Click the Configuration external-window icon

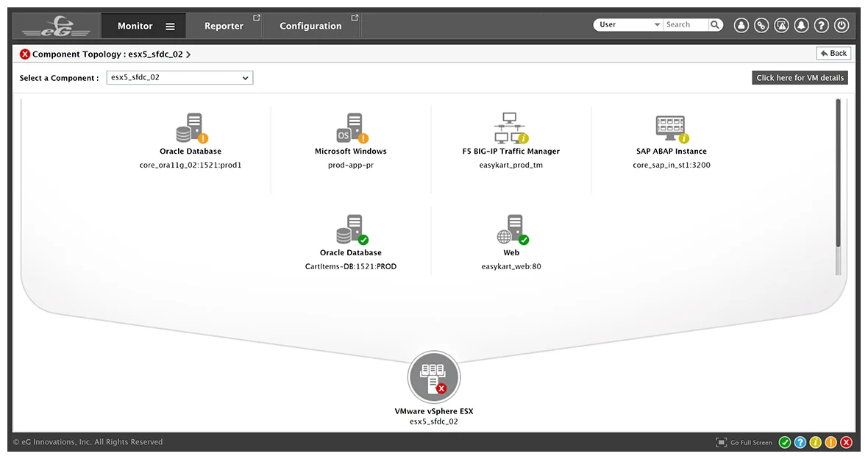[x=355, y=18]
